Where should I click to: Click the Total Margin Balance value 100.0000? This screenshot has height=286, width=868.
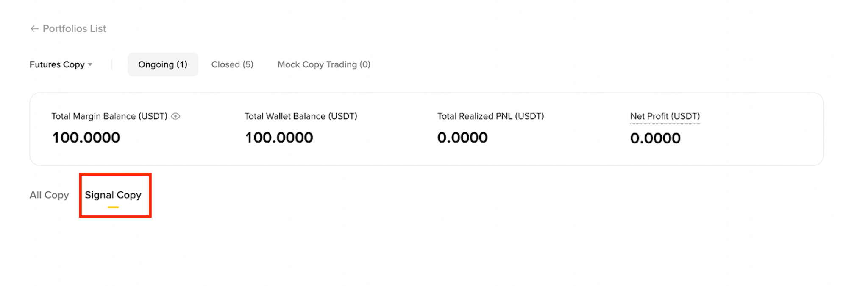tap(86, 137)
